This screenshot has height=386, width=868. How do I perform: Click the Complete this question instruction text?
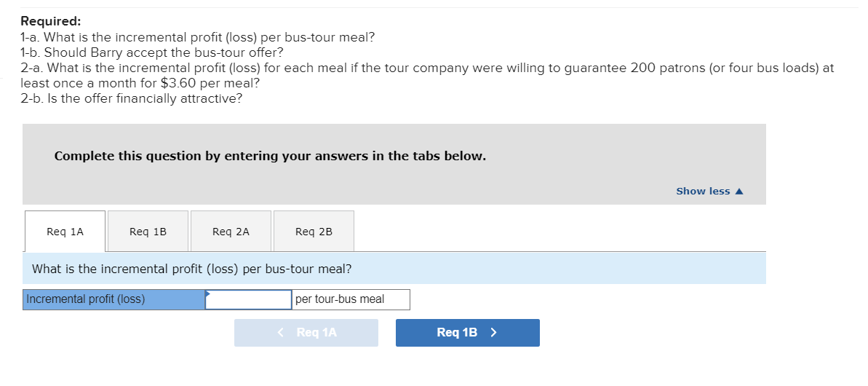click(270, 156)
